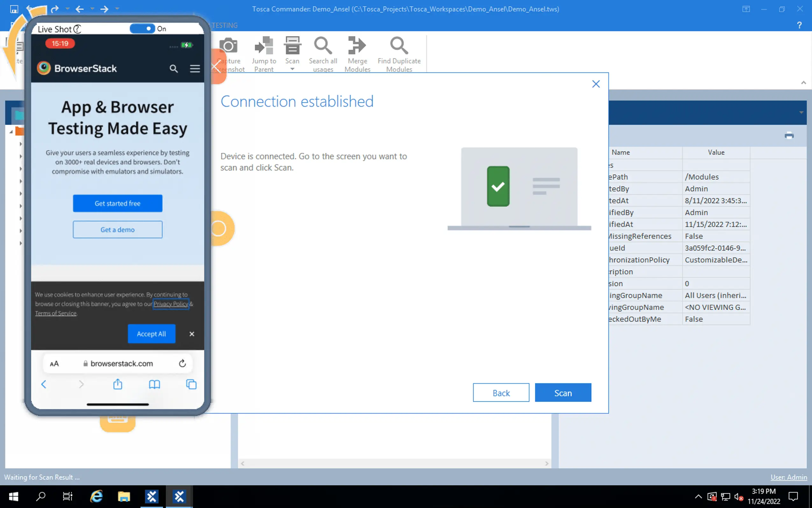Click the print icon in the properties panel
This screenshot has height=508, width=812.
point(789,136)
